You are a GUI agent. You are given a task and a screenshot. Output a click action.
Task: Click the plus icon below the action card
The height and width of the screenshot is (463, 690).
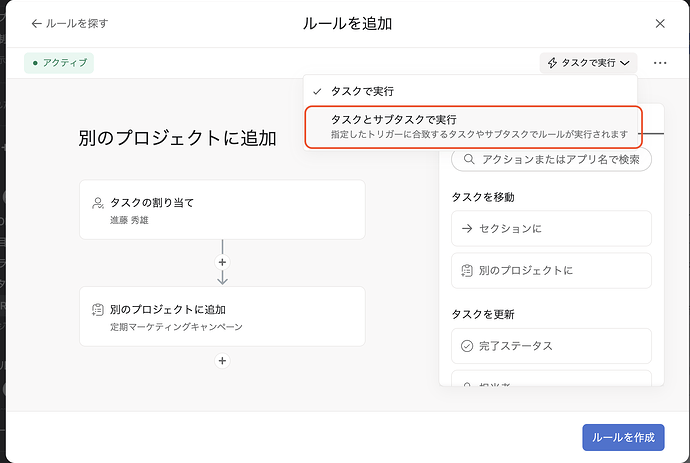pyautogui.click(x=222, y=360)
